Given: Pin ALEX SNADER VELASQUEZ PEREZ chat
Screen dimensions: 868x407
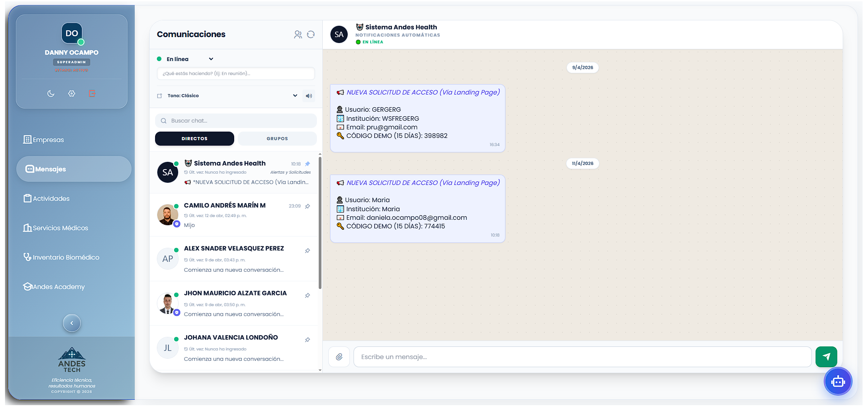Looking at the screenshot, I should pyautogui.click(x=307, y=251).
